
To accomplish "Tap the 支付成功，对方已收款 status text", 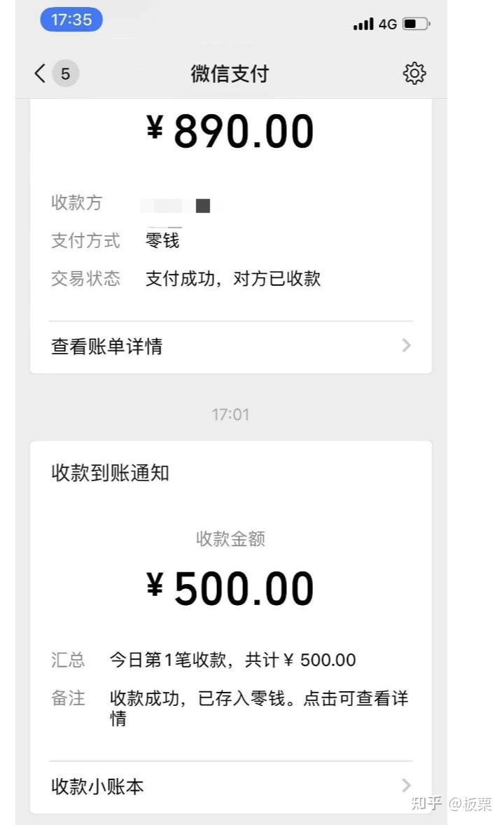I will click(x=233, y=278).
